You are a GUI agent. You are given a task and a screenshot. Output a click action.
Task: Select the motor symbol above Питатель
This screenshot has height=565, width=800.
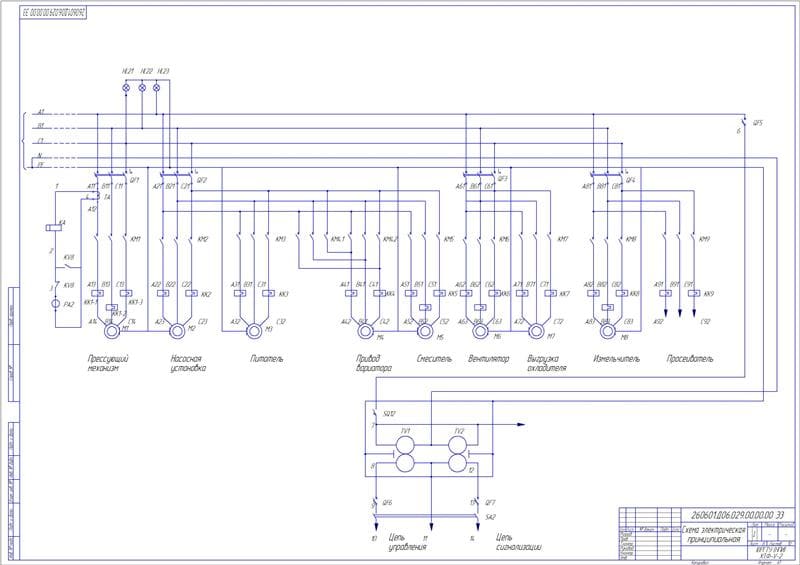tap(254, 331)
